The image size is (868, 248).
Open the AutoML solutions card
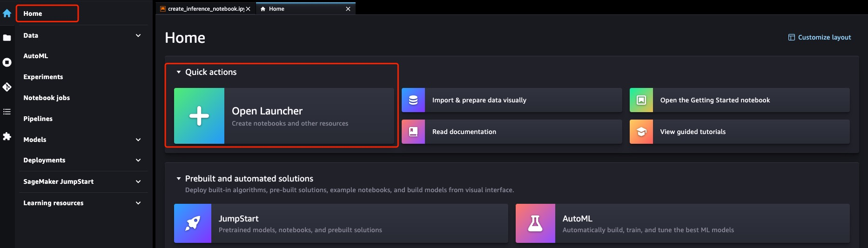click(683, 223)
